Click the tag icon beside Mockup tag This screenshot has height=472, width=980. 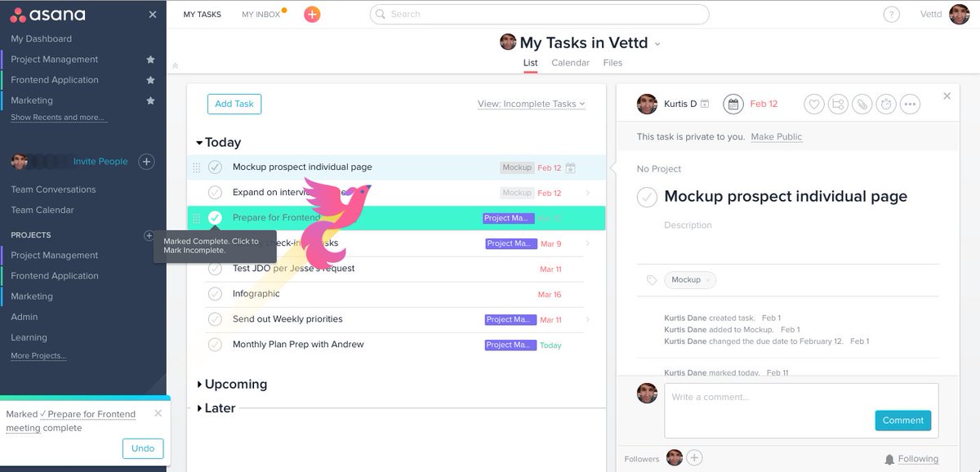pos(651,280)
